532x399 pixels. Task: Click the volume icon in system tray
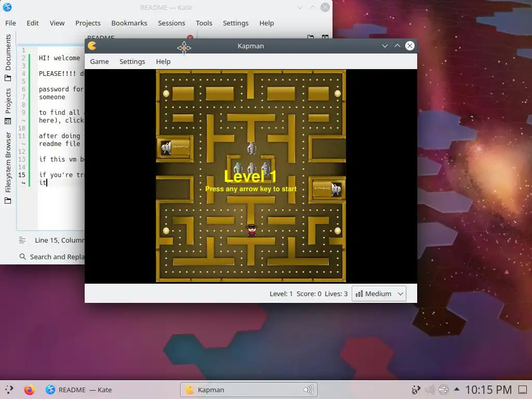(430, 390)
